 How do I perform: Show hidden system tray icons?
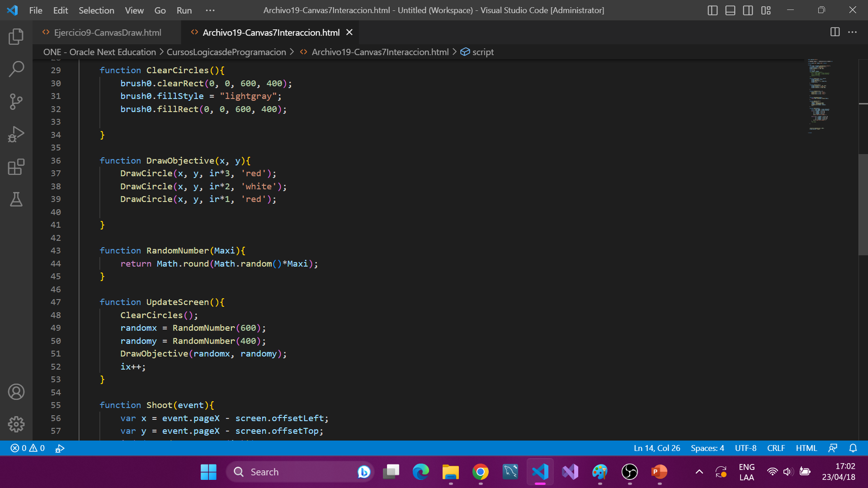[x=699, y=472]
